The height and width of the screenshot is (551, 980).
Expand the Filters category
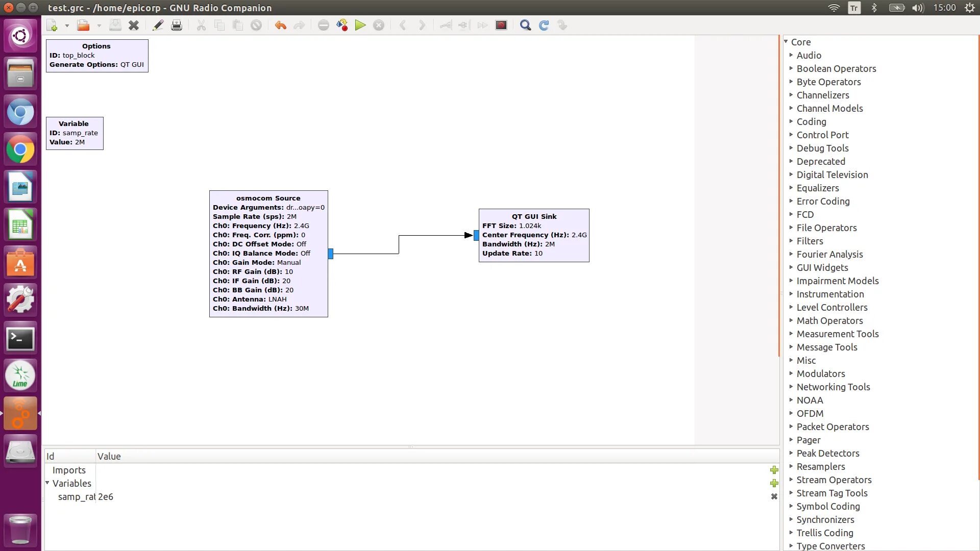click(791, 241)
